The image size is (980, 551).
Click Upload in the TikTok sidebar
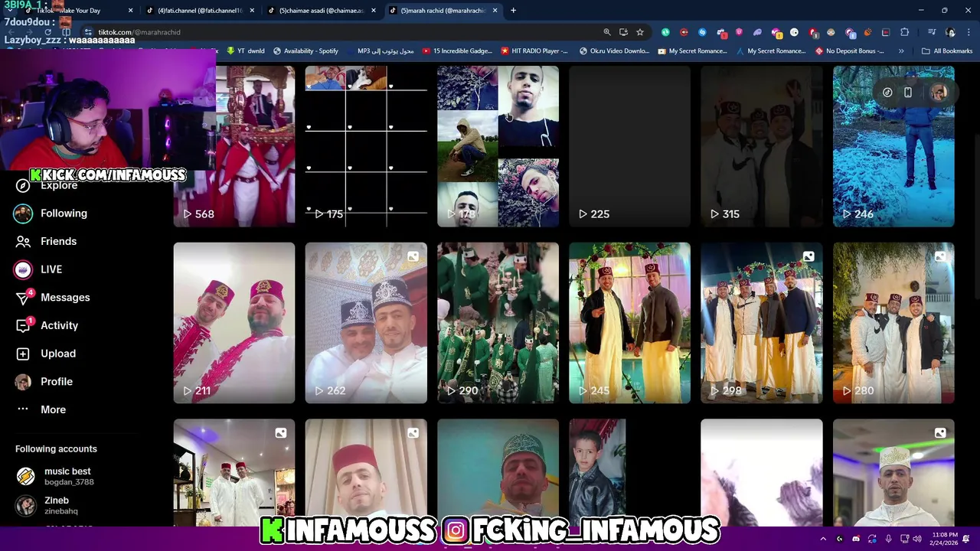click(46, 354)
